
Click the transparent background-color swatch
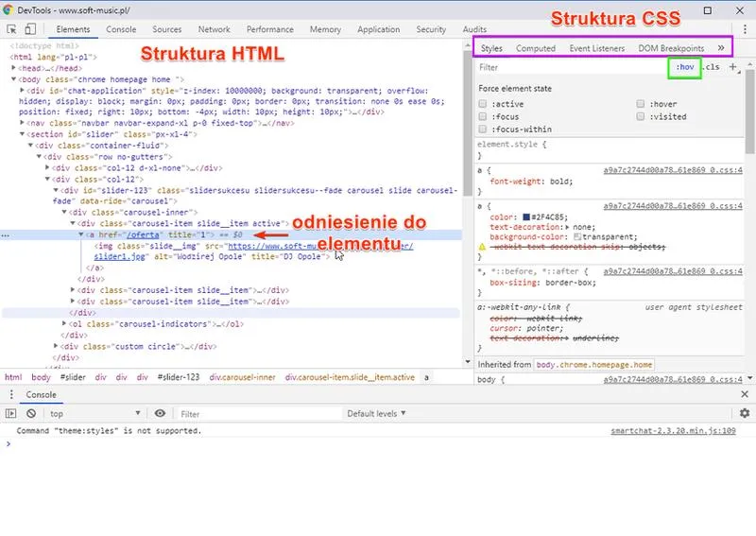point(577,237)
